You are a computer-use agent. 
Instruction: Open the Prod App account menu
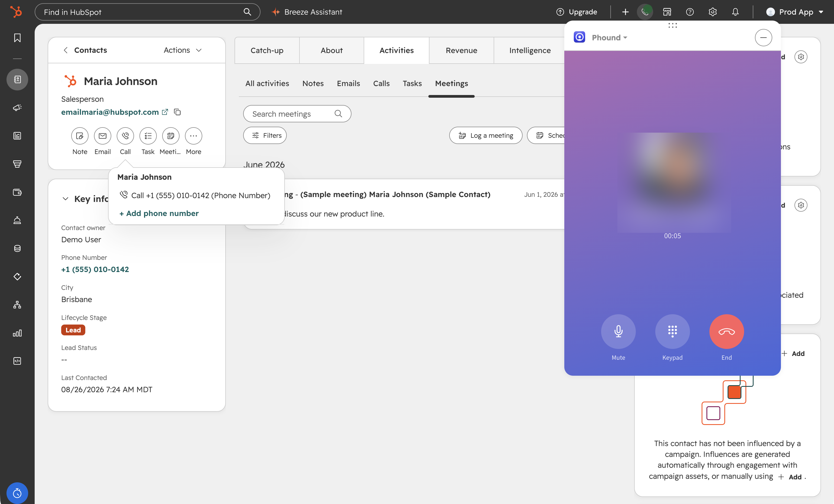794,12
